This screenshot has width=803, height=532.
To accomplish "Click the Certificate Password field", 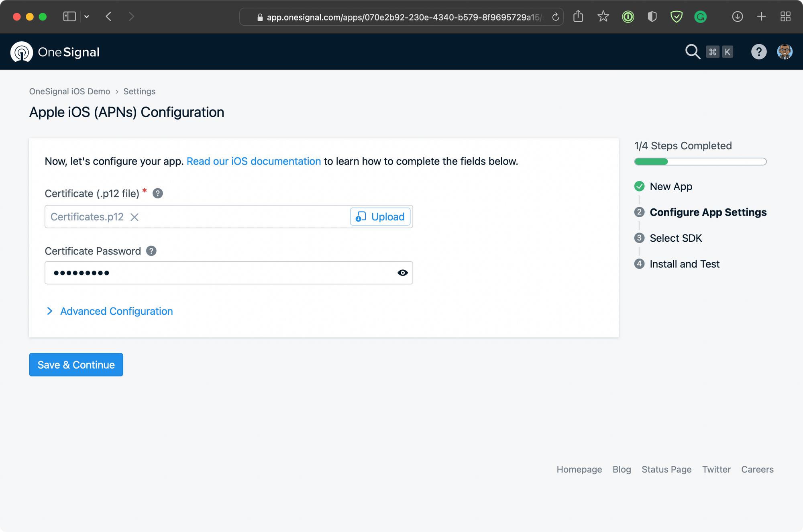I will (x=221, y=273).
